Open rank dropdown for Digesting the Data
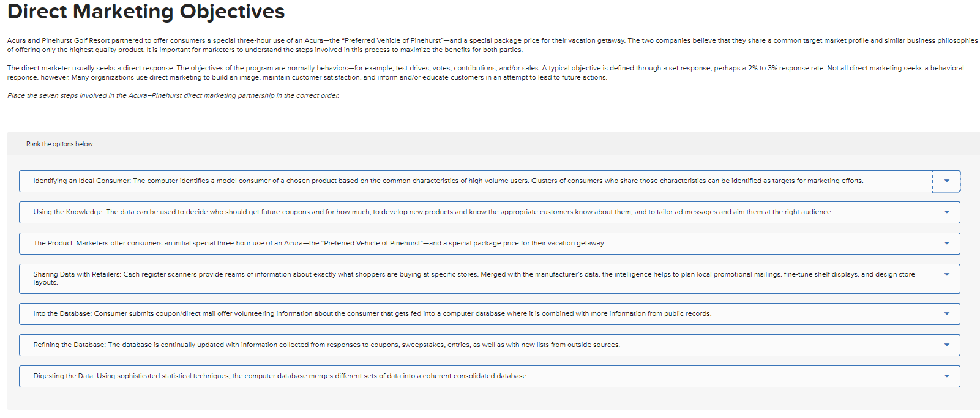The image size is (980, 418). click(946, 376)
